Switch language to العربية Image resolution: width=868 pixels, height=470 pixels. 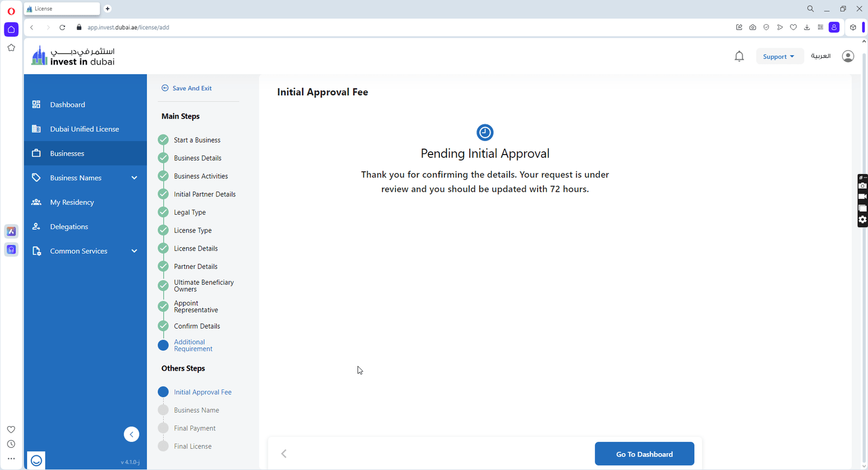(820, 56)
